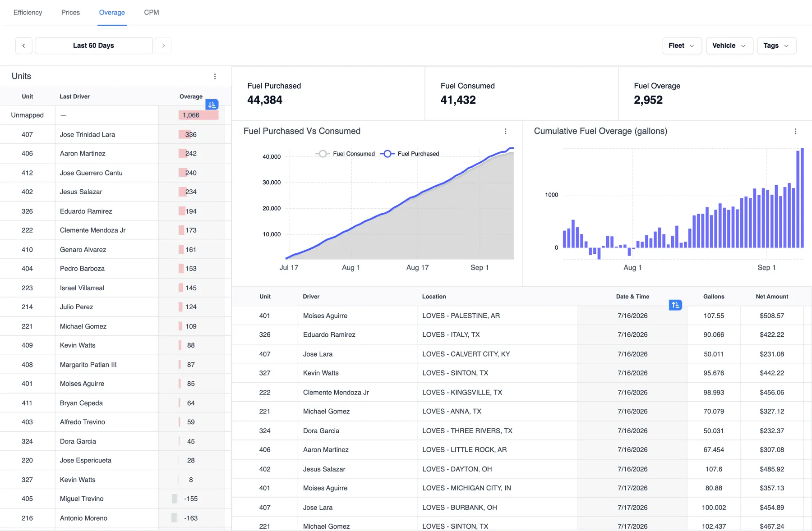Select the Unmapped units row
Viewport: 812px width, 531px height.
[x=115, y=115]
